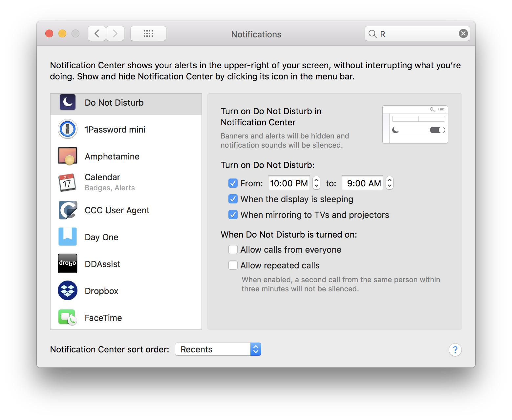Select FaceTime in the app list
The image size is (512, 420).
[x=126, y=317]
